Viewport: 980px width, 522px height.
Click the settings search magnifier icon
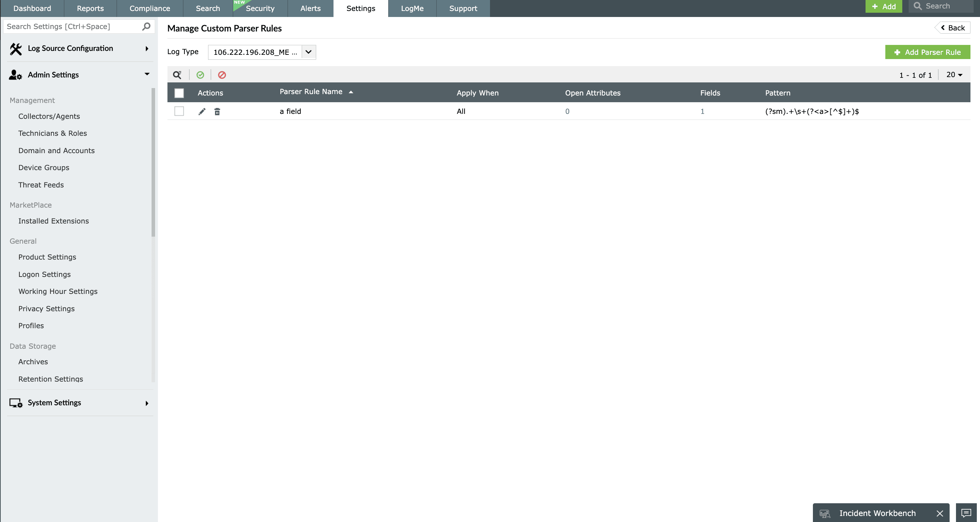147,26
